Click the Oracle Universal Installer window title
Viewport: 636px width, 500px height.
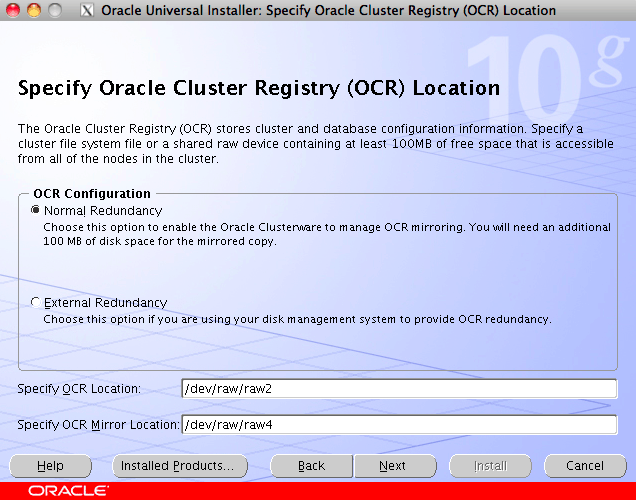(x=328, y=11)
